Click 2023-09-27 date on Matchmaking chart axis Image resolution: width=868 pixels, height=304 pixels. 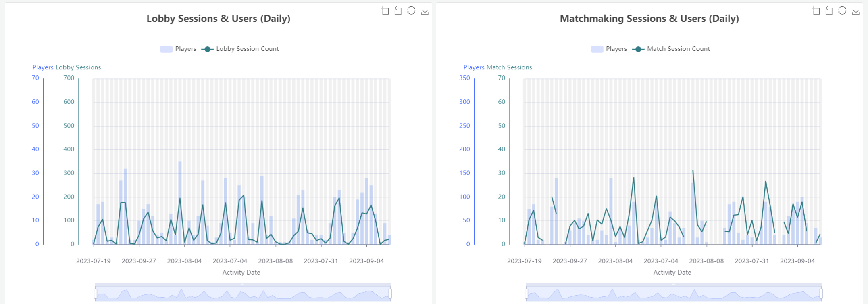pyautogui.click(x=570, y=261)
